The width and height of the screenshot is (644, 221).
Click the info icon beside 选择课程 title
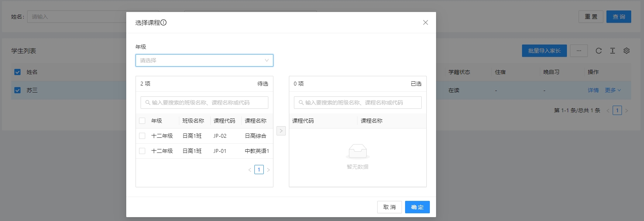163,22
